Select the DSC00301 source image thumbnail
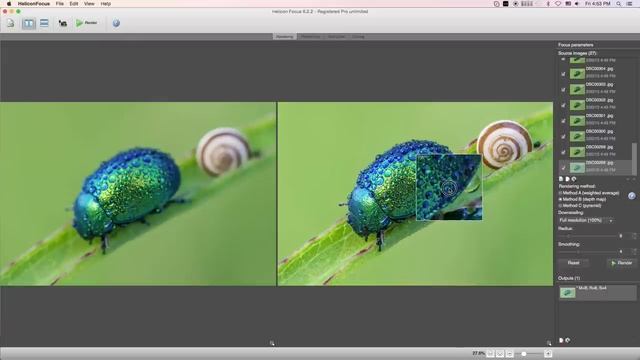The width and height of the screenshot is (640, 360). [577, 121]
